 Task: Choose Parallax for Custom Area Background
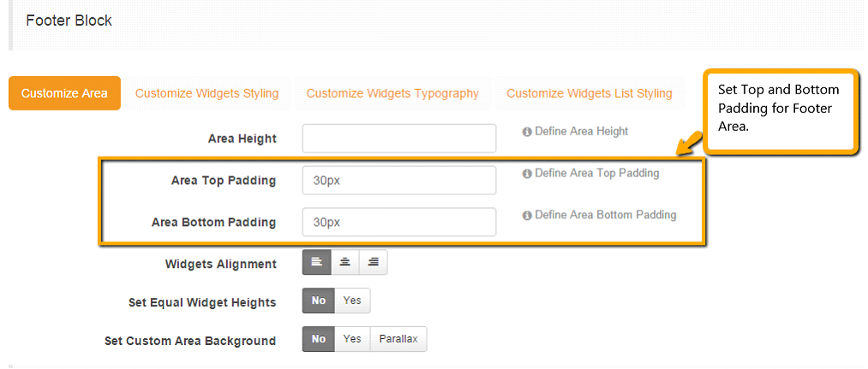(398, 339)
